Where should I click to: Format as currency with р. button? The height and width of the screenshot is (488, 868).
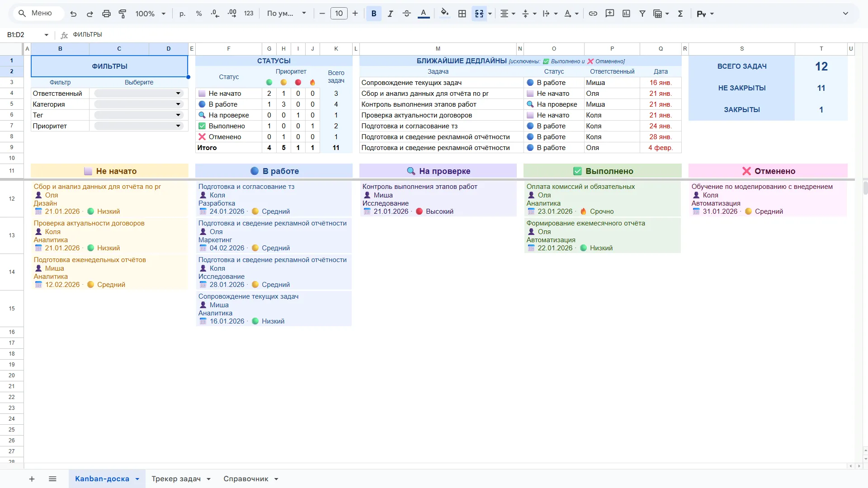pyautogui.click(x=182, y=14)
